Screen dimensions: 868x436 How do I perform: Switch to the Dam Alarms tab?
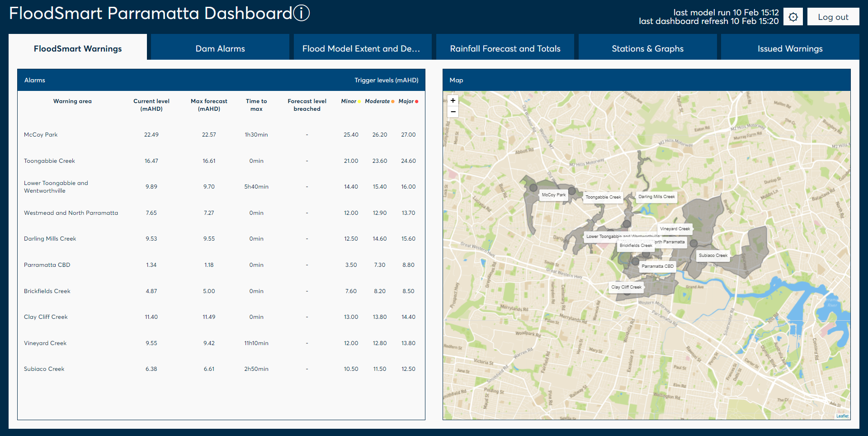tap(220, 48)
